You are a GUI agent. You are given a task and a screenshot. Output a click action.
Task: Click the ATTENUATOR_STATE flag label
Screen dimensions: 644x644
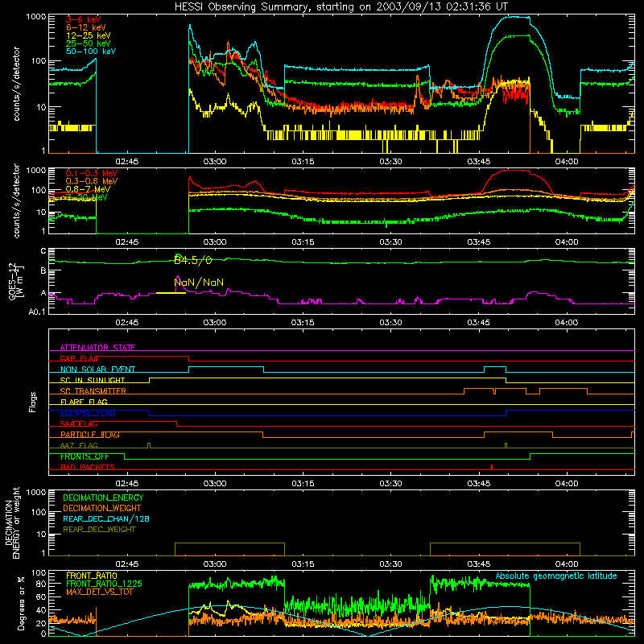pos(97,348)
